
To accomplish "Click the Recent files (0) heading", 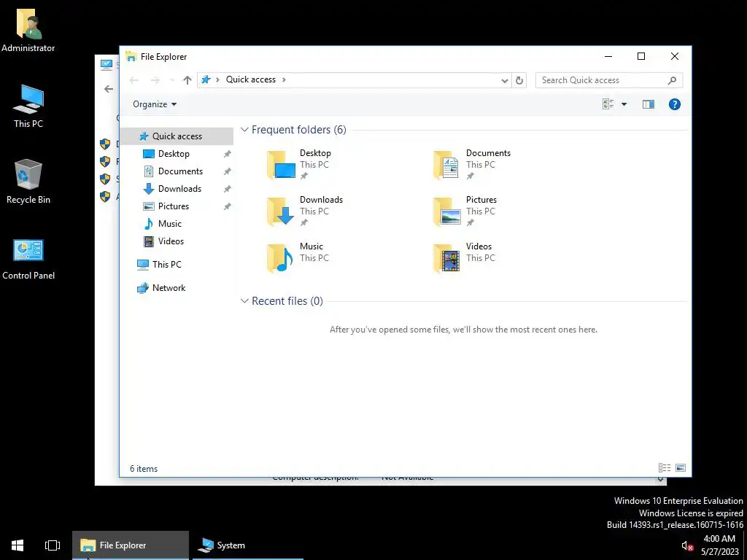I will coord(287,301).
